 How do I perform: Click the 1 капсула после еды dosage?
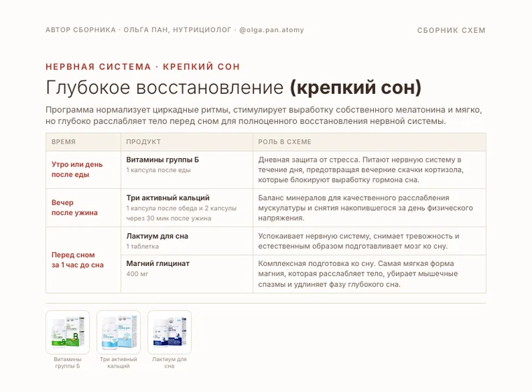point(158,170)
